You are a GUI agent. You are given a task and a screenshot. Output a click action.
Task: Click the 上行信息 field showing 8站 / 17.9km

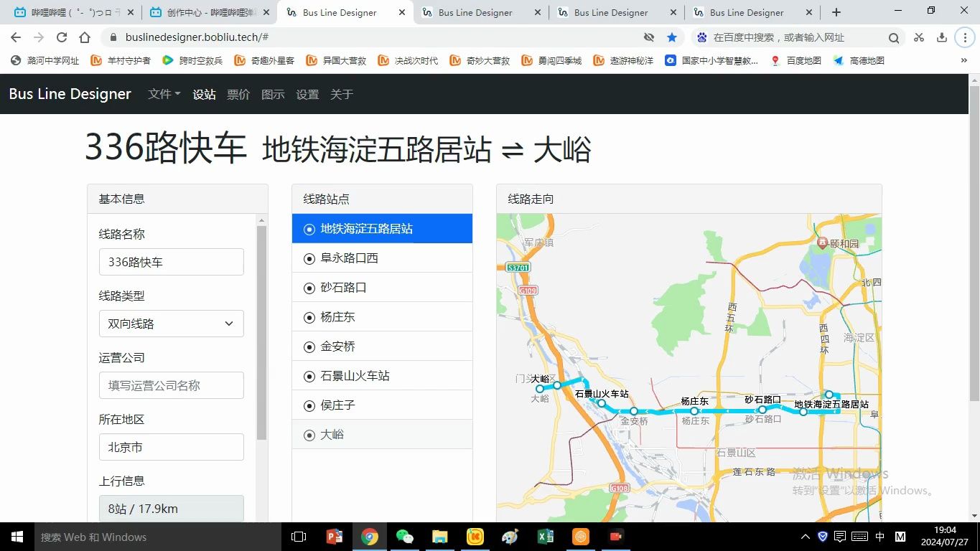click(x=172, y=509)
